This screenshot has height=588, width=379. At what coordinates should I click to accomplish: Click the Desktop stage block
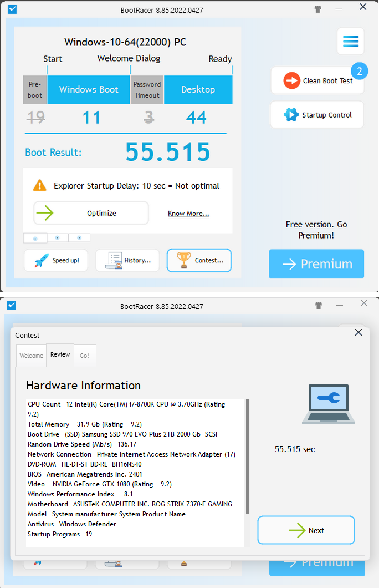(x=198, y=90)
